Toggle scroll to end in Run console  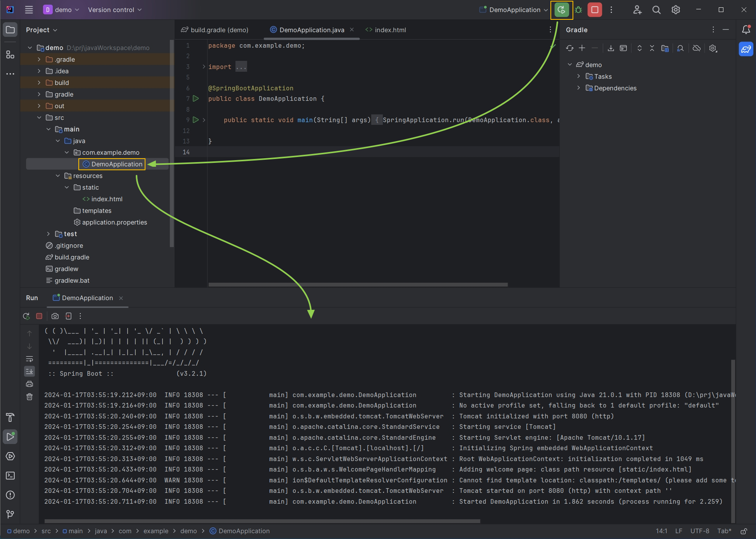click(x=29, y=371)
